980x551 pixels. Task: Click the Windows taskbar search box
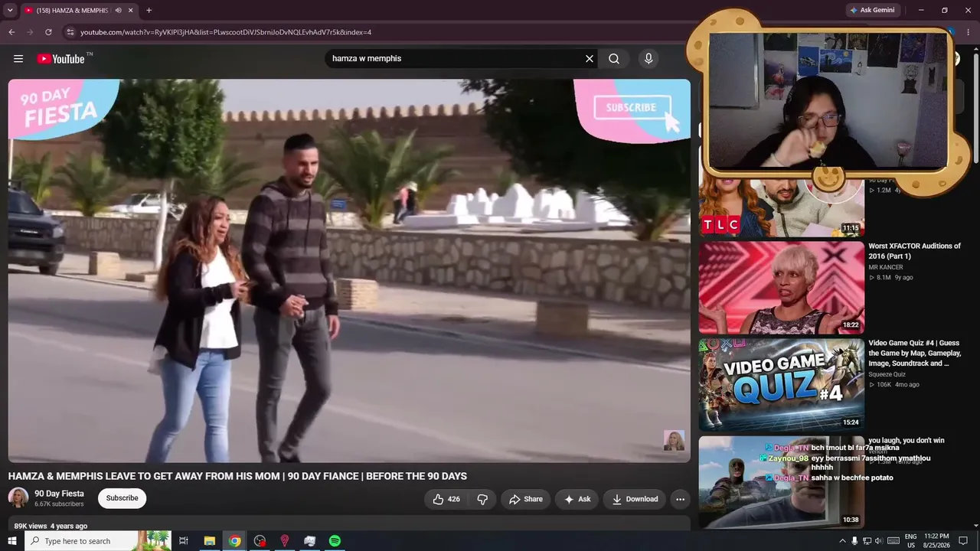98,541
